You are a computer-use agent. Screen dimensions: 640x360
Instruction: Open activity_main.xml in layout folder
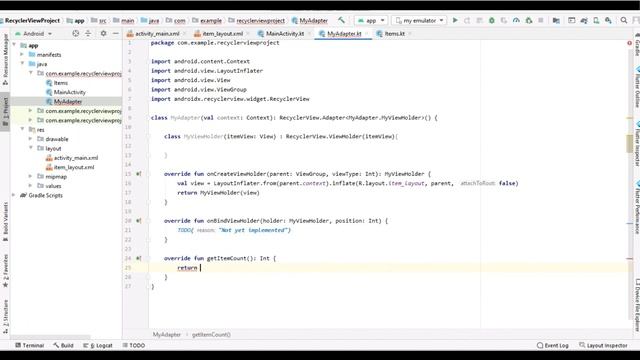[x=76, y=158]
